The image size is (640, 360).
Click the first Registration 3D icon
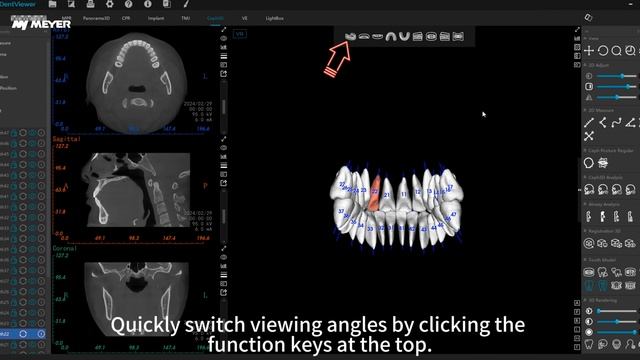pos(589,244)
